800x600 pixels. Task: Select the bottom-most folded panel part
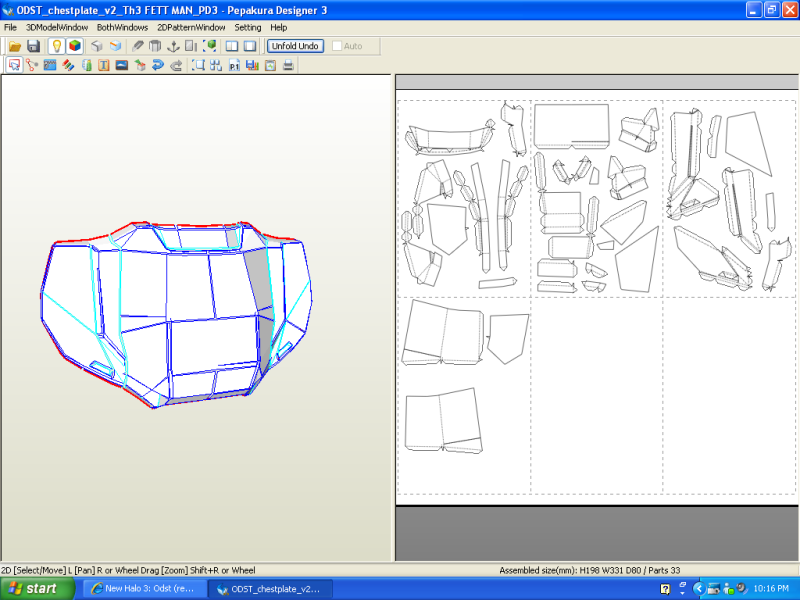(x=443, y=420)
